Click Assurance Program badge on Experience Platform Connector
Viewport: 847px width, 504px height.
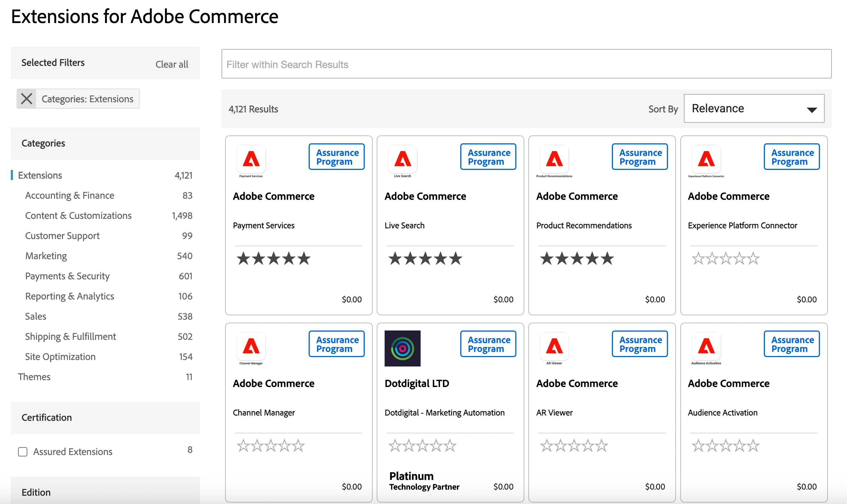coord(792,157)
